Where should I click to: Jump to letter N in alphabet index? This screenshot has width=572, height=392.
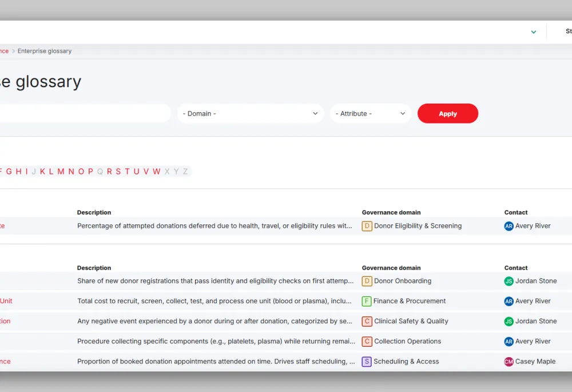(71, 172)
